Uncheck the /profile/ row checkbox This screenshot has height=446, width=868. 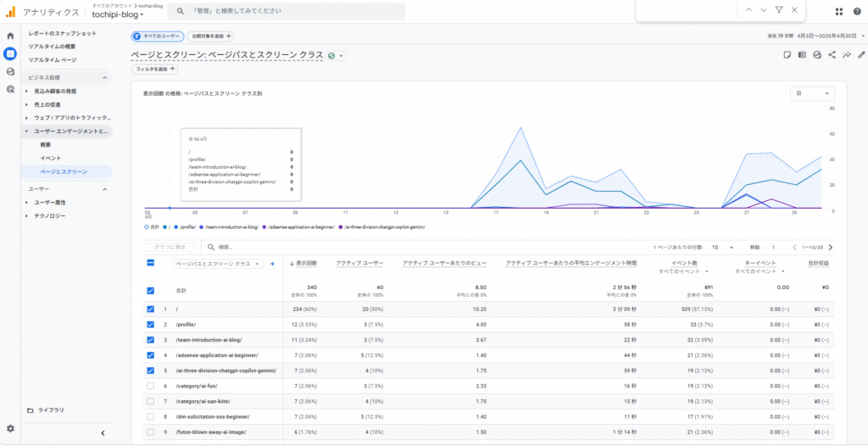click(150, 325)
